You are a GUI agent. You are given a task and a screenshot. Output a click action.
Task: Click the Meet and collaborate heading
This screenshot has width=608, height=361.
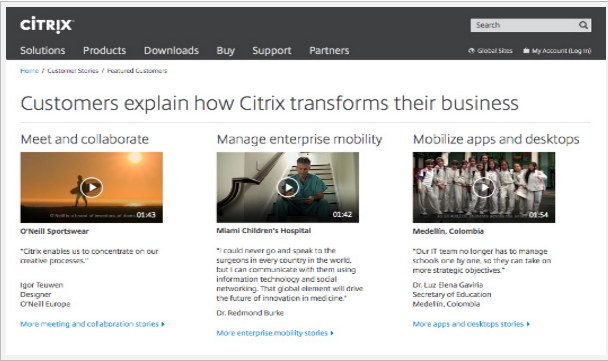point(85,139)
